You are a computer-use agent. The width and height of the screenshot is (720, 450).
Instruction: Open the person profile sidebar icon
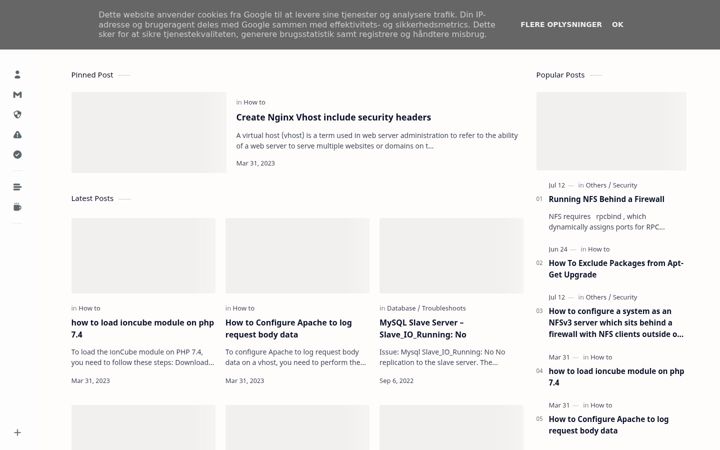click(17, 74)
